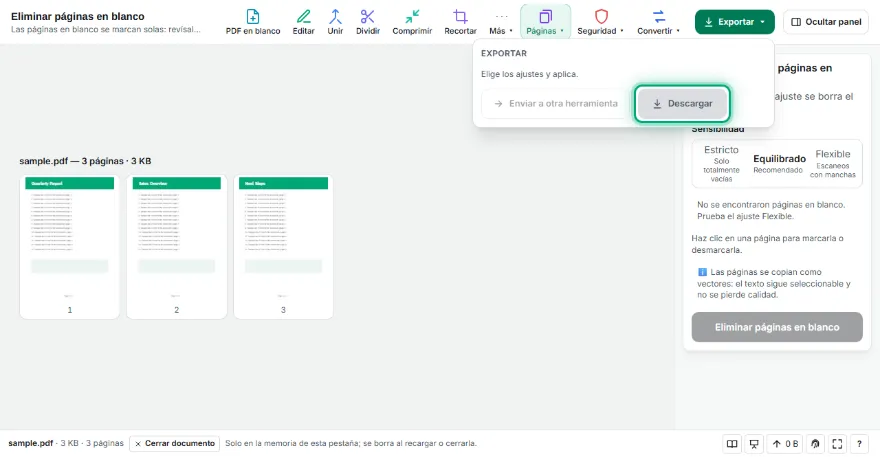Viewport: 880px width, 457px height.
Task: Open help question mark button
Action: pyautogui.click(x=859, y=444)
